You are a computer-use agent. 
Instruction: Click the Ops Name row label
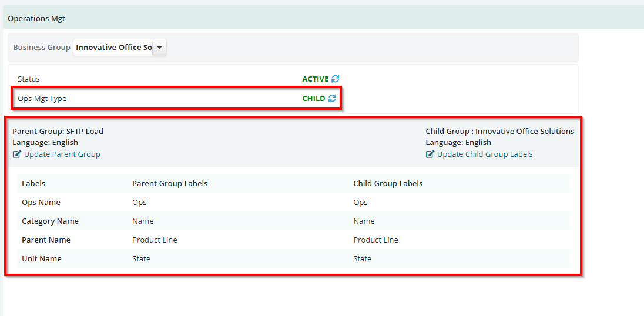[41, 202]
